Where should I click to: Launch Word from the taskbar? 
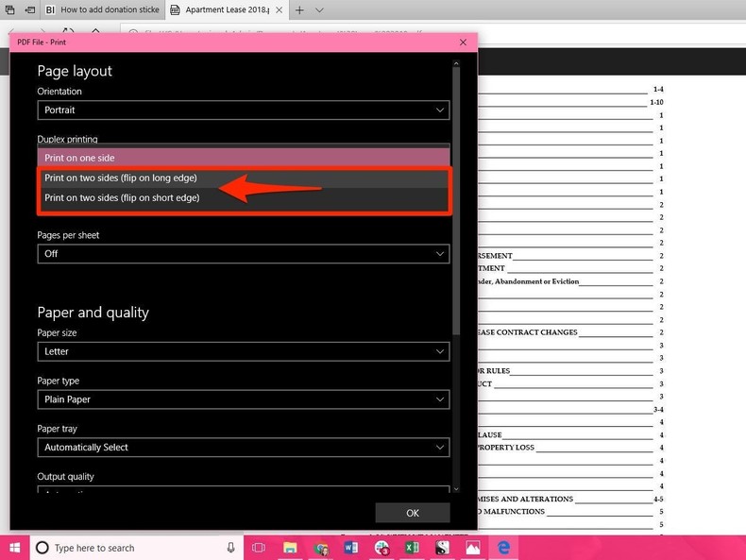pyautogui.click(x=351, y=548)
